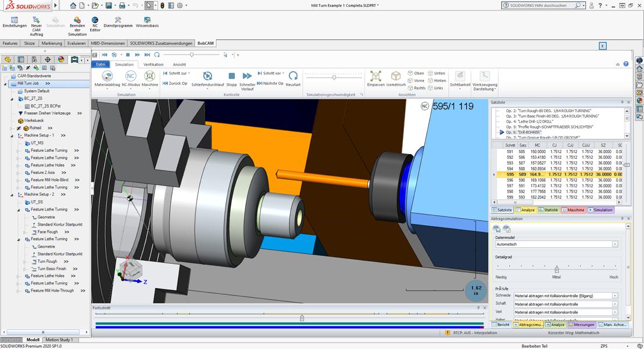Select Feature Mill Hole-Through in tree

pyautogui.click(x=52, y=291)
